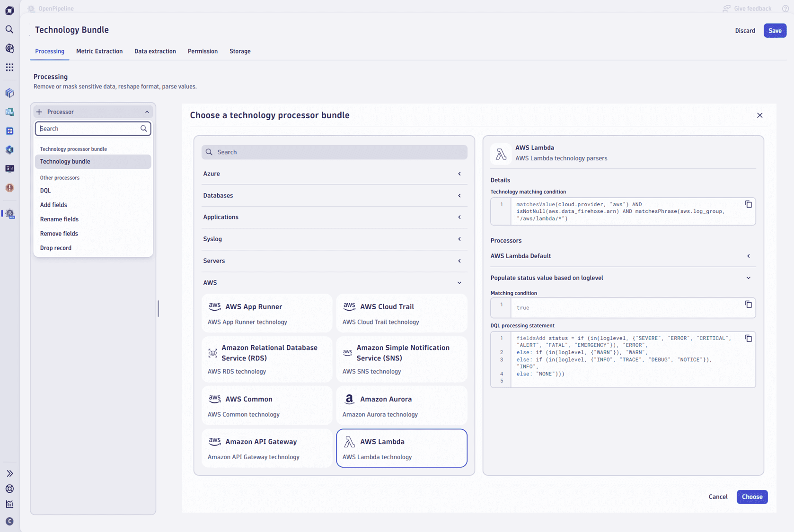This screenshot has height=532, width=794.
Task: Switch to the Processing tab
Action: point(50,51)
